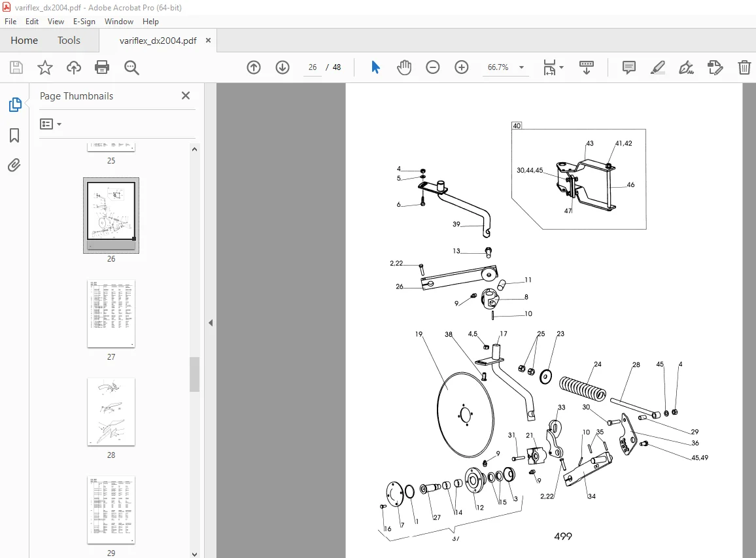This screenshot has height=558, width=756.
Task: Click the Page Thumbnails panel title
Action: (76, 96)
